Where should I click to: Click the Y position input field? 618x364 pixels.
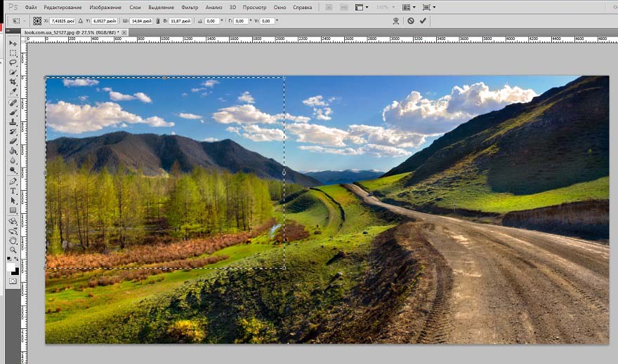coord(105,21)
